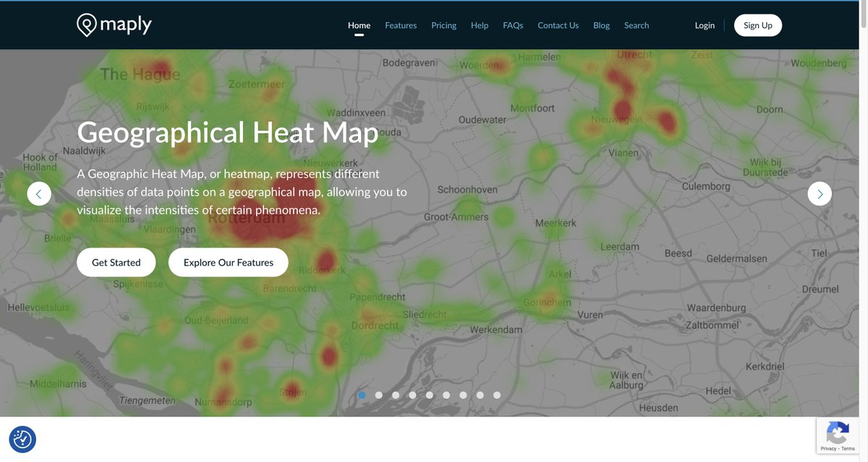Click the Sign Up button
The image size is (868, 462).
[758, 25]
